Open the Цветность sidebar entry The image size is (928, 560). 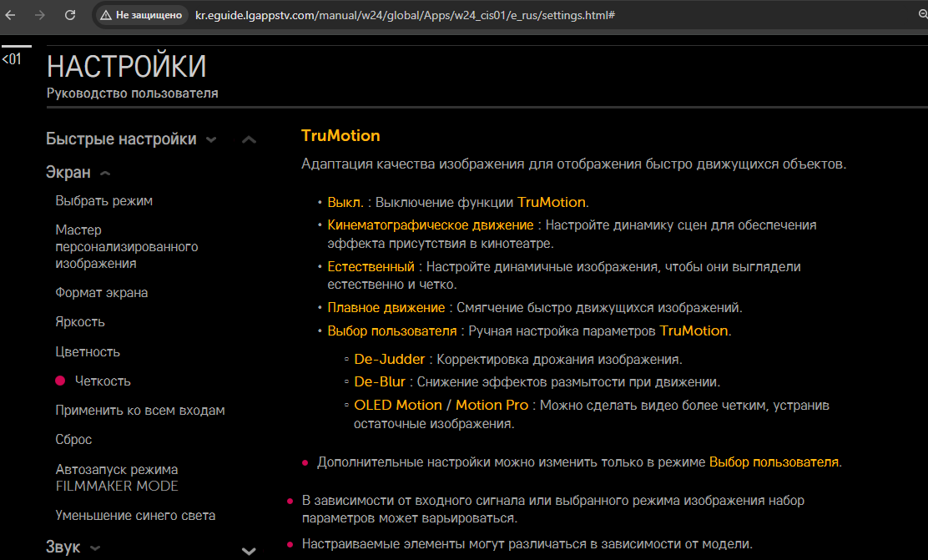[x=88, y=351]
